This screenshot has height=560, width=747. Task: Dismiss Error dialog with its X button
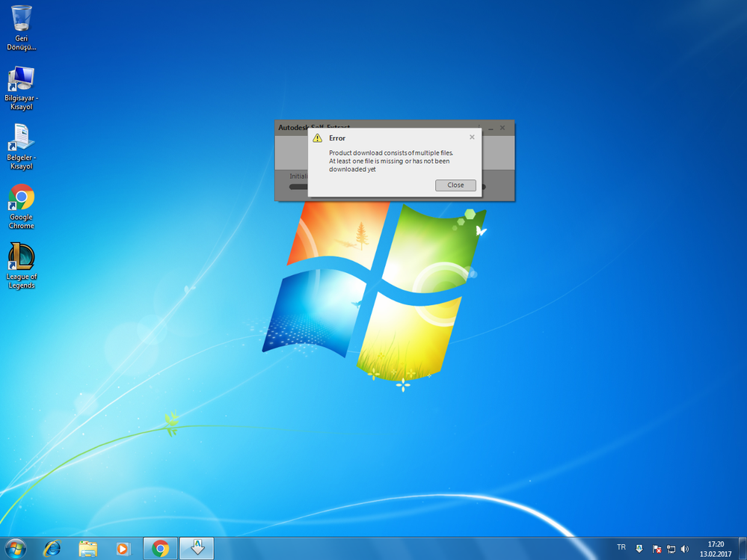(472, 137)
